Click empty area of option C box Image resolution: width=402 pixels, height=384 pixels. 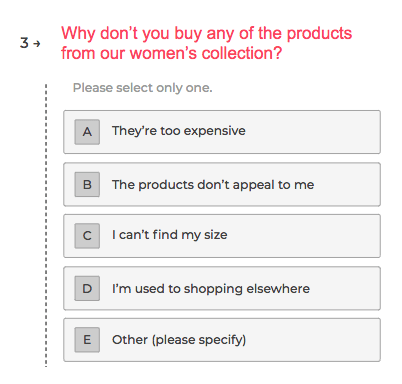[303, 236]
